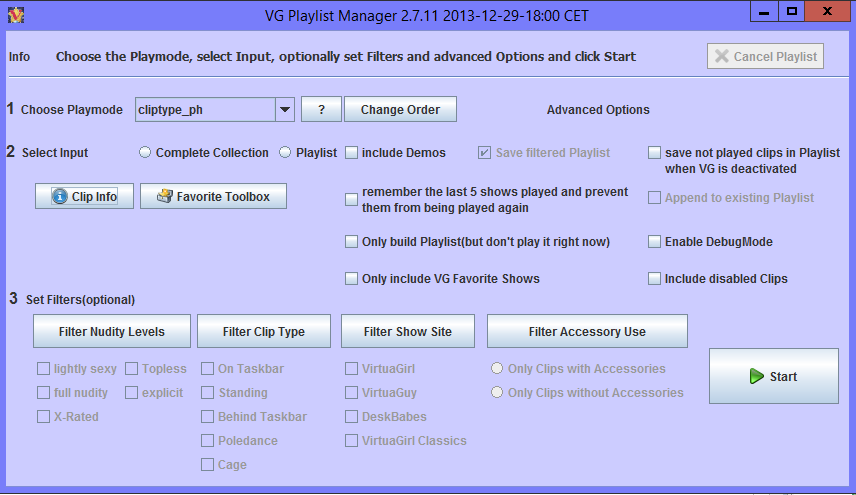Click the Filter Clip Type button
The height and width of the screenshot is (495, 856).
click(x=264, y=331)
